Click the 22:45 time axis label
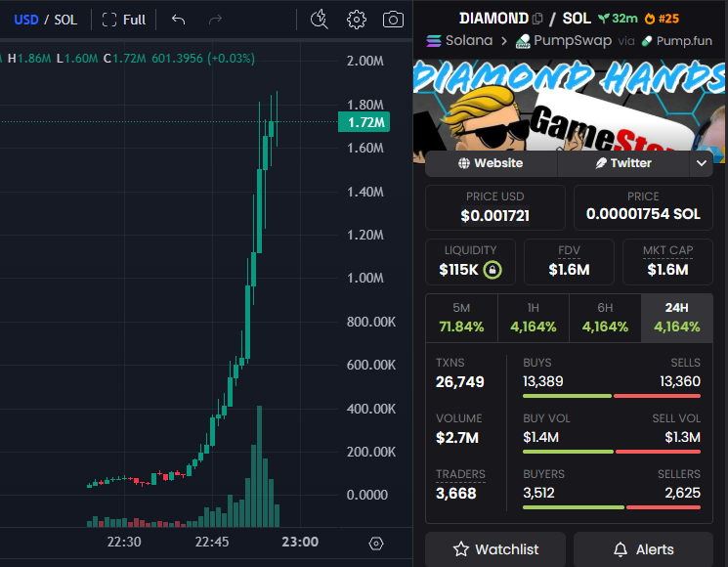This screenshot has width=728, height=567. (x=212, y=542)
